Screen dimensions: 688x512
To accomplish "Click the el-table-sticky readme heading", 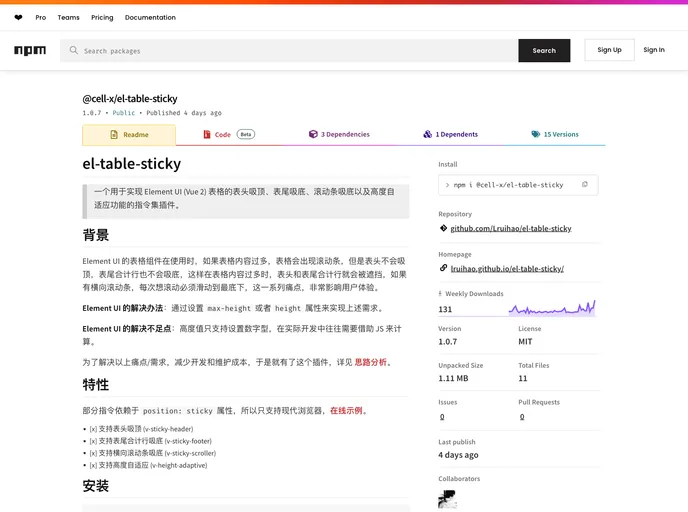I will (x=132, y=164).
